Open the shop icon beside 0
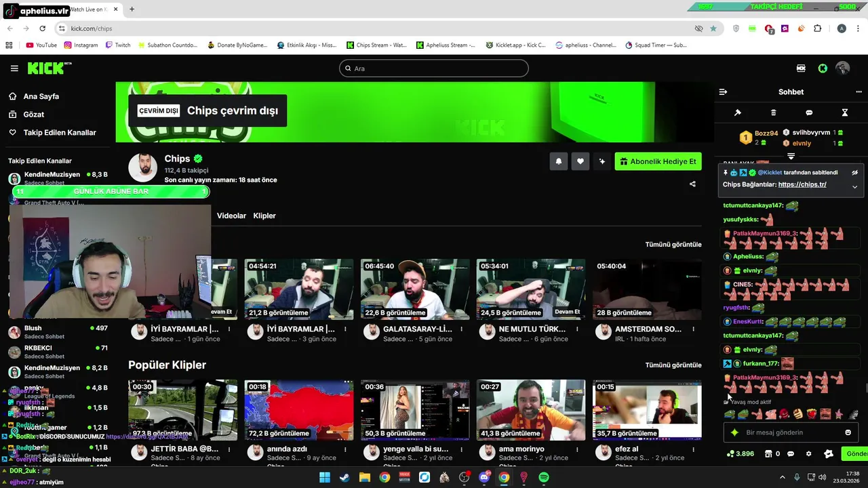Image resolution: width=868 pixels, height=488 pixels. tap(770, 454)
